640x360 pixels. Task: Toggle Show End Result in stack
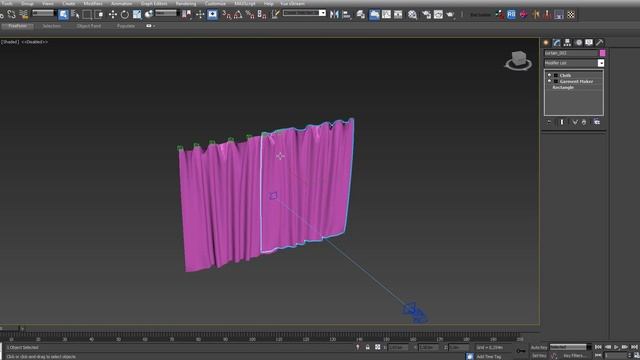[562, 122]
